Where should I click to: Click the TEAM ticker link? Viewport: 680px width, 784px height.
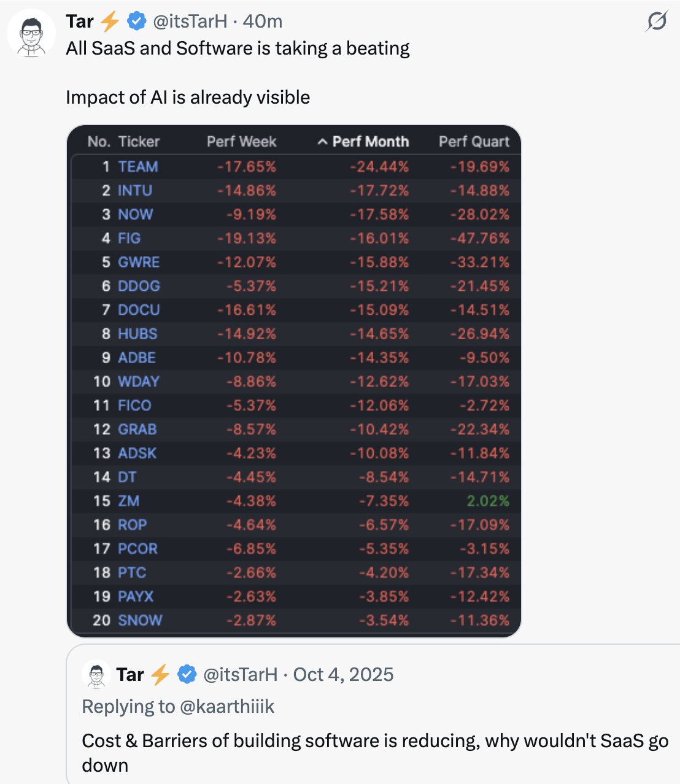(x=138, y=167)
